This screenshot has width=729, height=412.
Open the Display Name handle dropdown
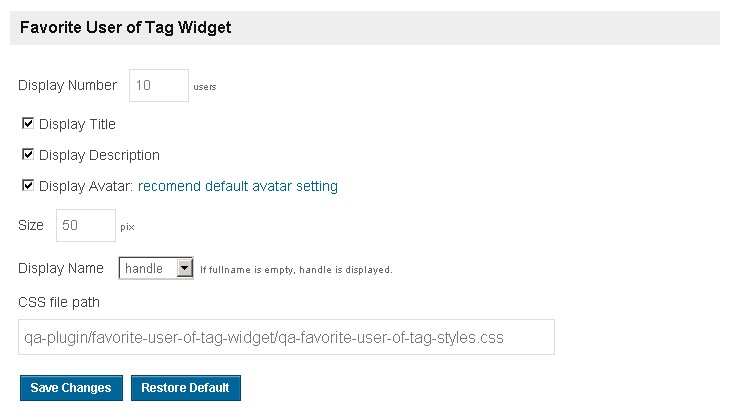click(156, 268)
